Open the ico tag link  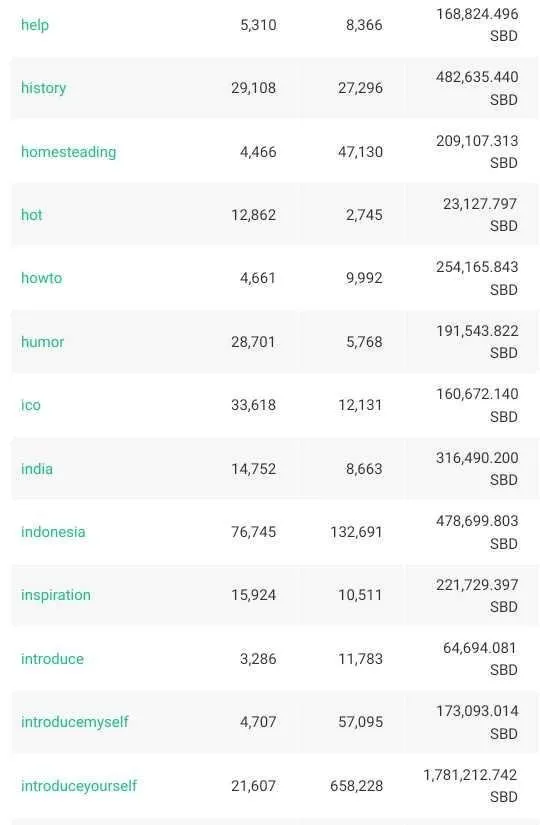31,405
